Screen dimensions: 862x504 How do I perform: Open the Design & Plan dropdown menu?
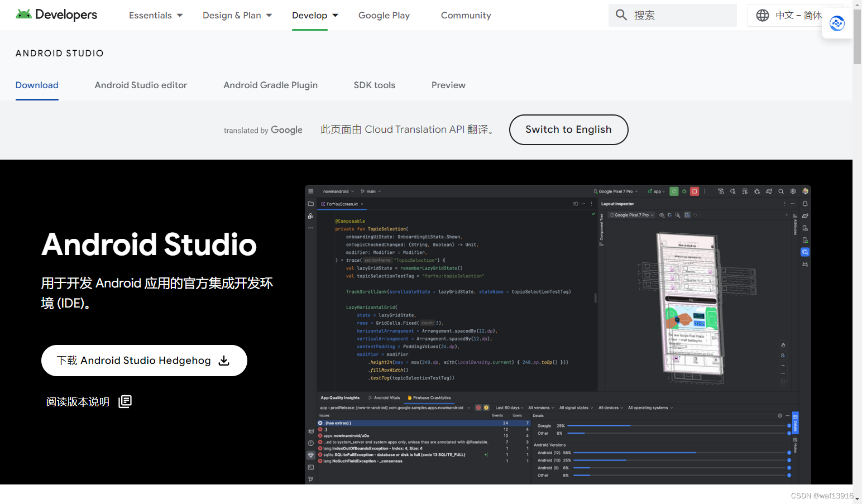[x=237, y=15]
